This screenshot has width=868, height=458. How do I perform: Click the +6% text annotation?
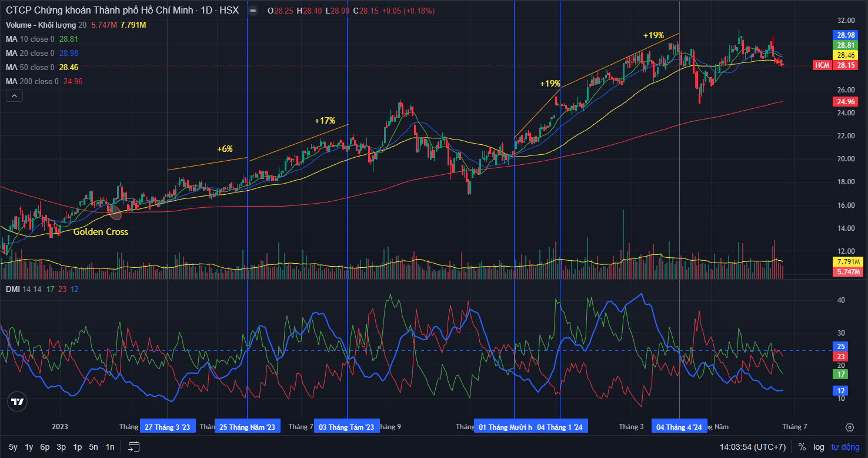[225, 149]
